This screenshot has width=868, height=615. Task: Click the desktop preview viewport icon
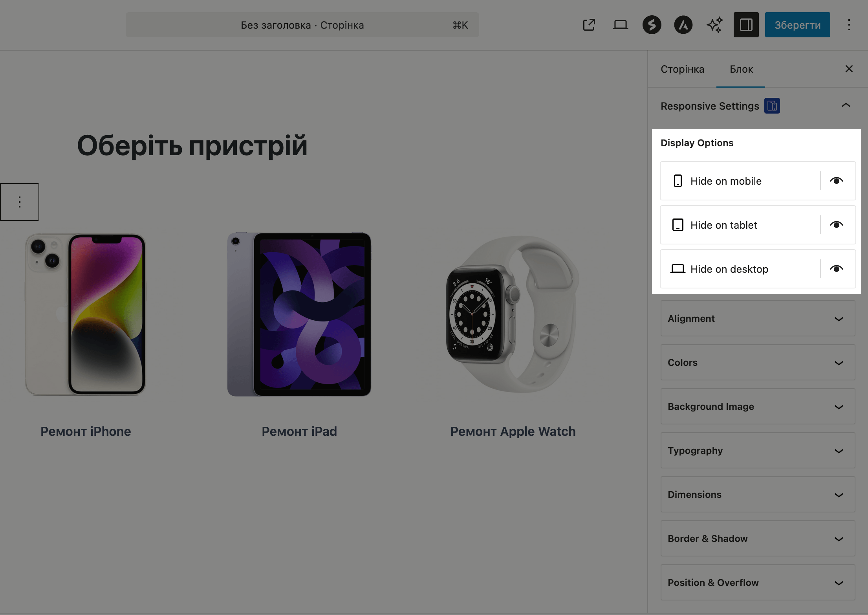click(x=620, y=24)
